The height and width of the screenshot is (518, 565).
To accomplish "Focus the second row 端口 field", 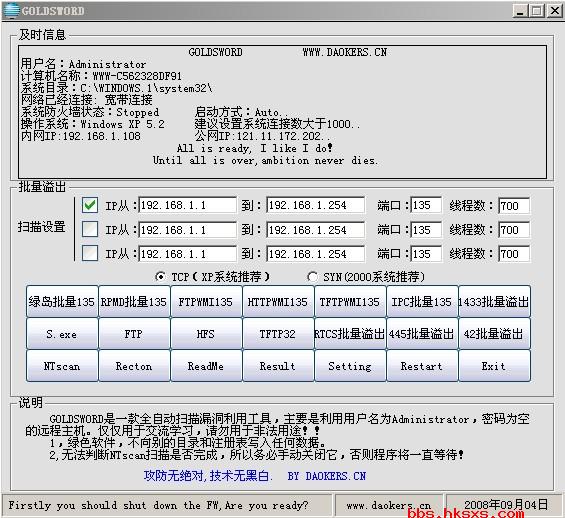I will (426, 230).
